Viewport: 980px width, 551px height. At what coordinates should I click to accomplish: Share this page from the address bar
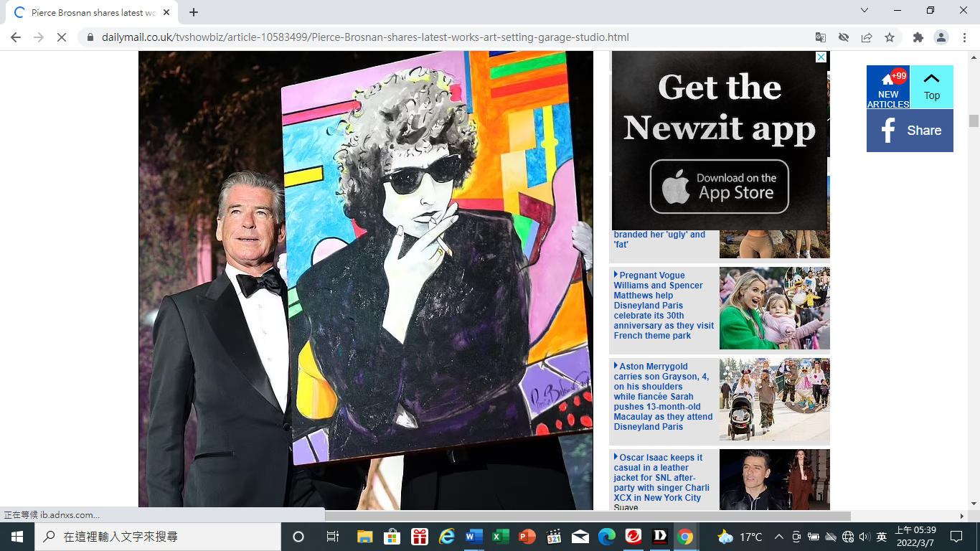867,37
